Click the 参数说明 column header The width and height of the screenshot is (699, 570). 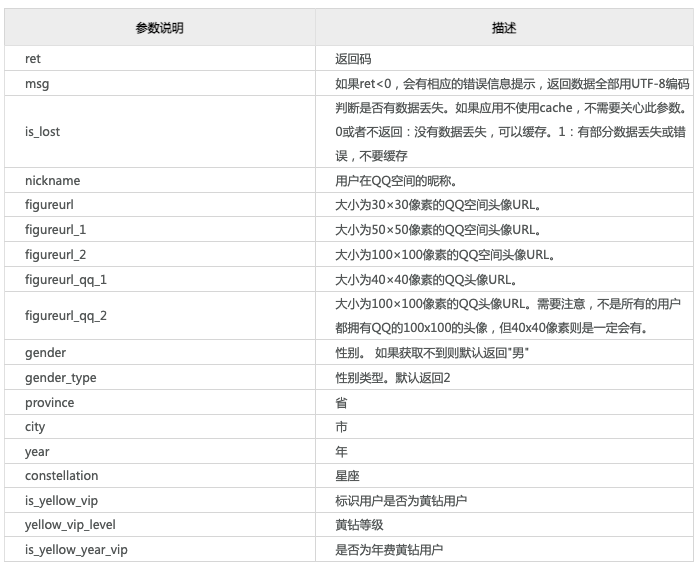pos(159,29)
